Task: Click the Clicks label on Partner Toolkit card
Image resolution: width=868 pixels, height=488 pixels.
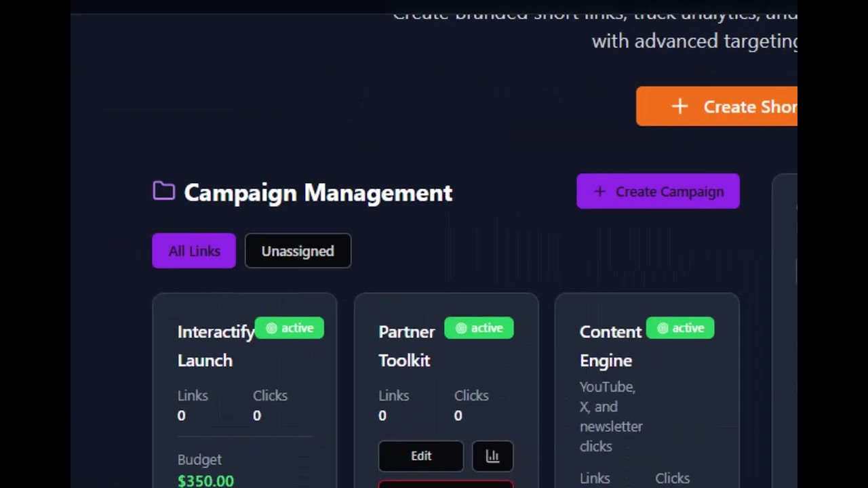Action: pyautogui.click(x=471, y=395)
